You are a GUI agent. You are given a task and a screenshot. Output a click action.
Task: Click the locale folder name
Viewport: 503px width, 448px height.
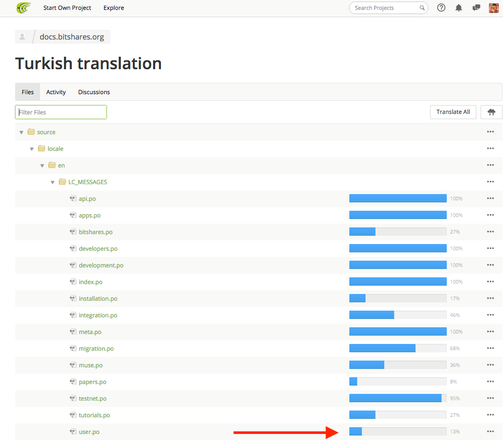56,149
